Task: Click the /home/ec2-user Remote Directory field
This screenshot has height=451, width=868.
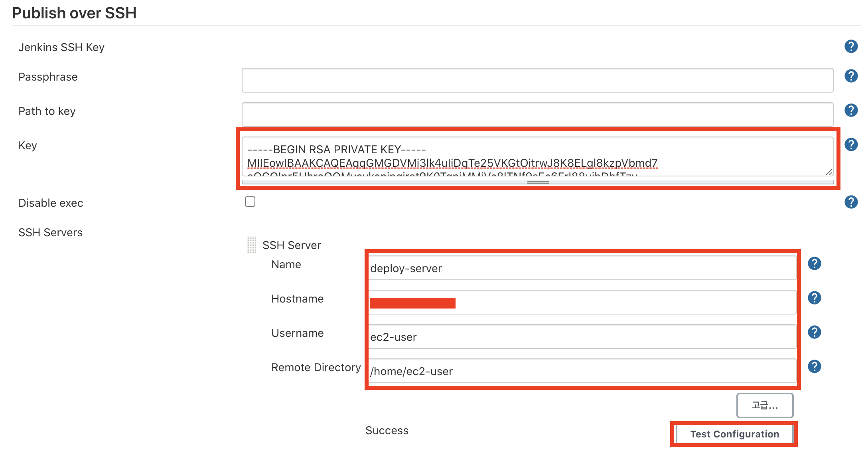Action: [582, 371]
